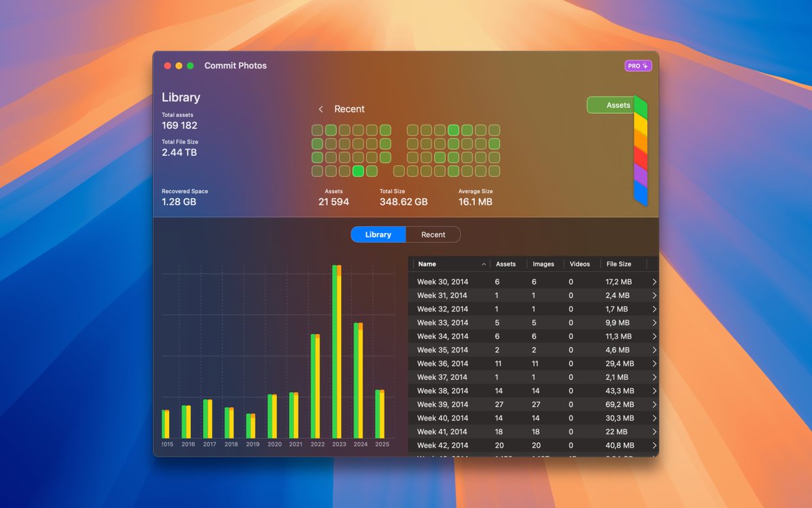Open Week 34, 2014 row chevron
This screenshot has height=508, width=812.
654,336
